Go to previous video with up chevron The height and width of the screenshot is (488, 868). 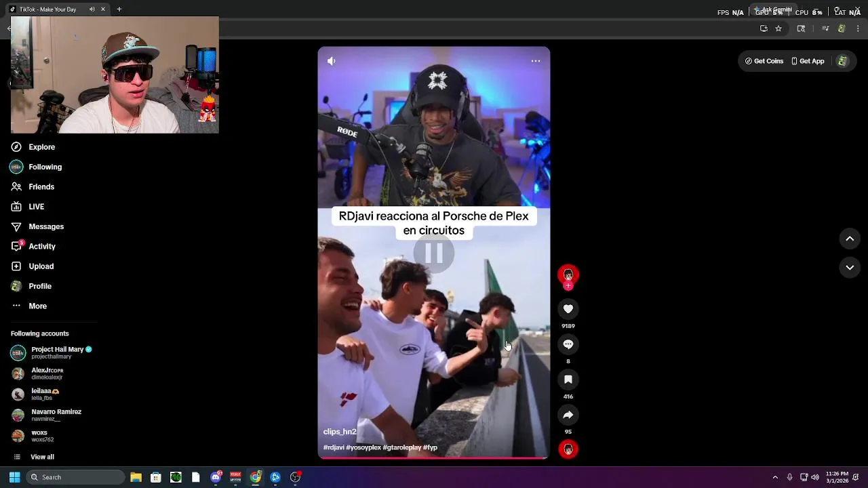(x=850, y=239)
